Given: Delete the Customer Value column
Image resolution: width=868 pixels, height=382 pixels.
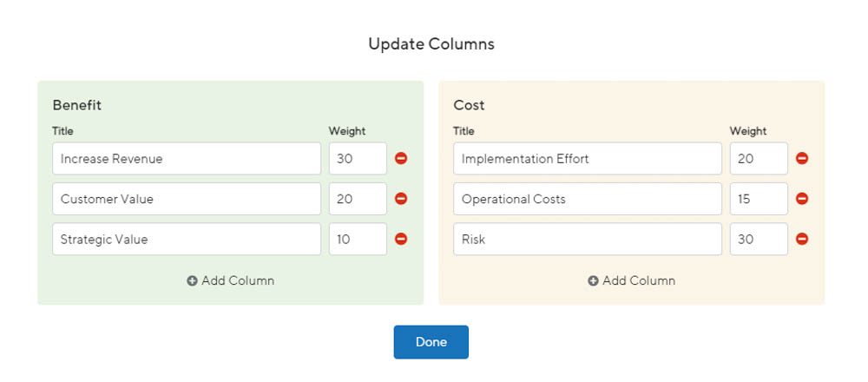Looking at the screenshot, I should click(401, 199).
